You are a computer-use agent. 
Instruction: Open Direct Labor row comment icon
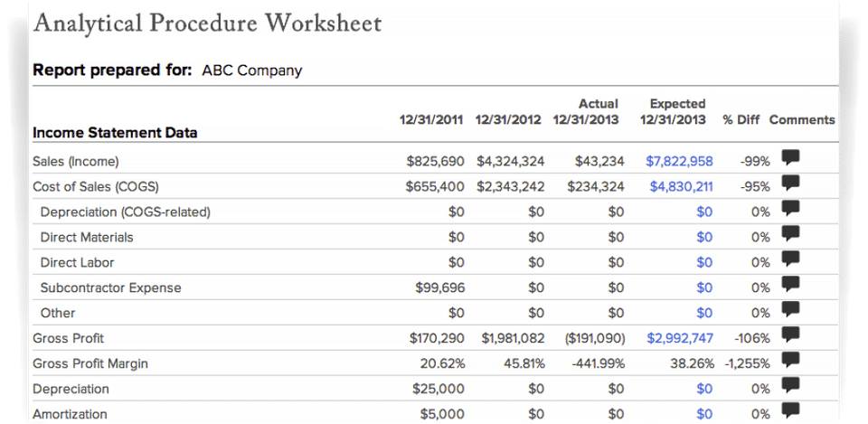tap(790, 259)
